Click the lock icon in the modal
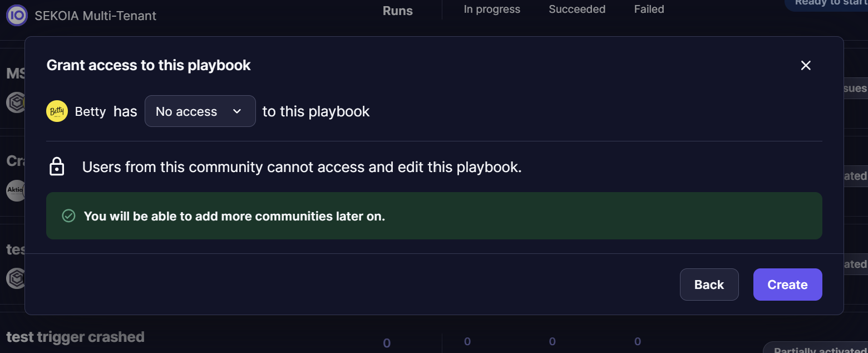The width and height of the screenshot is (868, 353). tap(57, 166)
